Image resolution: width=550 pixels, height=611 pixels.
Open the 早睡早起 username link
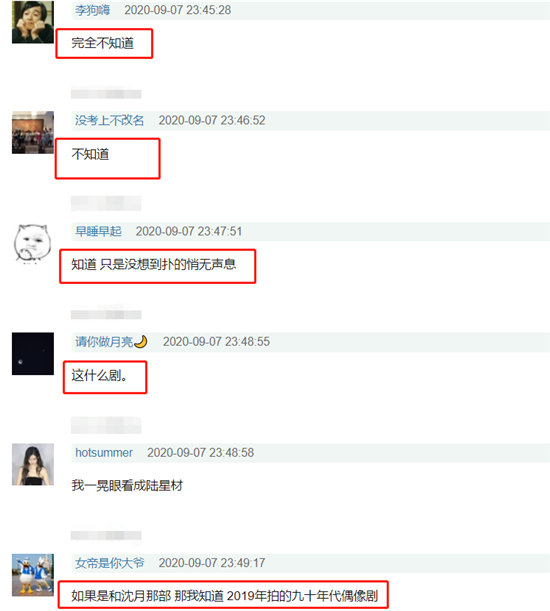coord(98,231)
